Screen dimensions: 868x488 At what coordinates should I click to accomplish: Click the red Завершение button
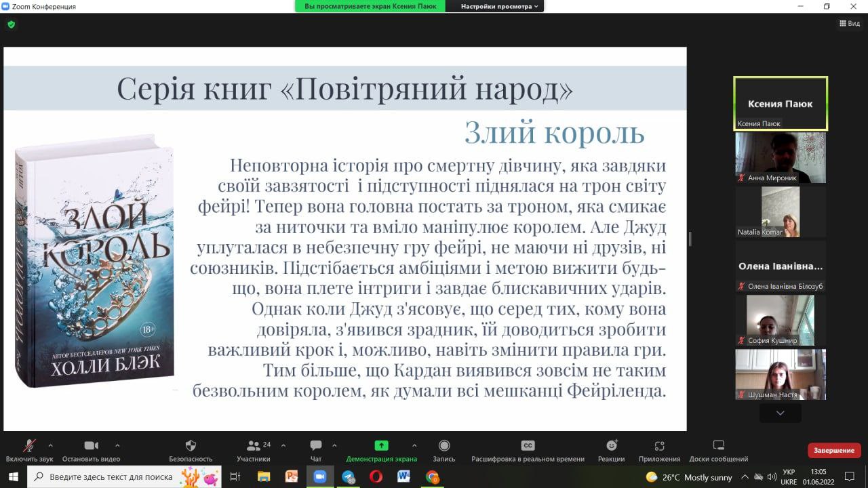(x=834, y=450)
